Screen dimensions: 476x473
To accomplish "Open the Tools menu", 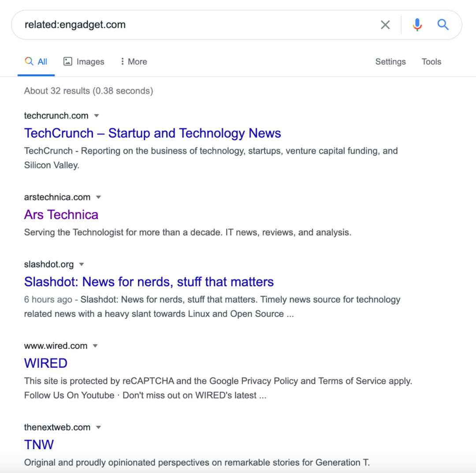I will tap(431, 62).
